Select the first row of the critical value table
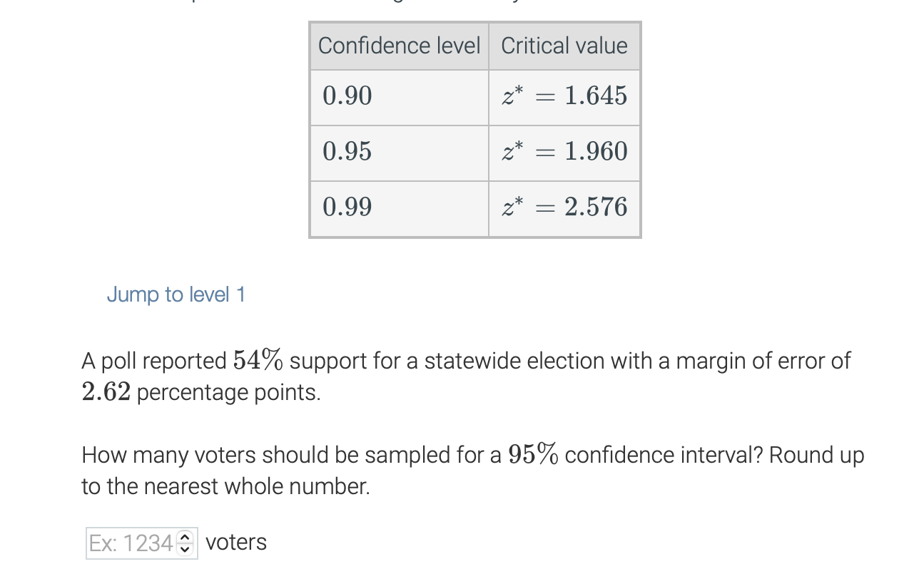Screen dimensions: 924x569 coord(474,96)
